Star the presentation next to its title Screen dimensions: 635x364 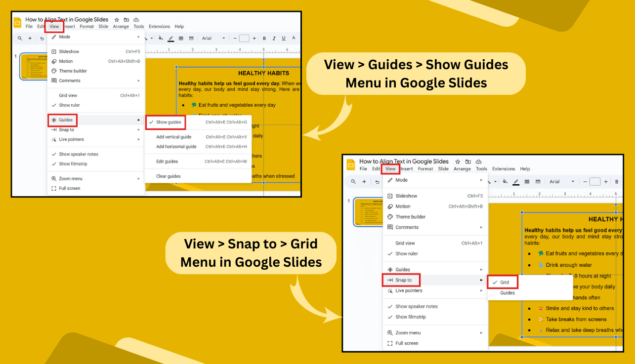116,21
